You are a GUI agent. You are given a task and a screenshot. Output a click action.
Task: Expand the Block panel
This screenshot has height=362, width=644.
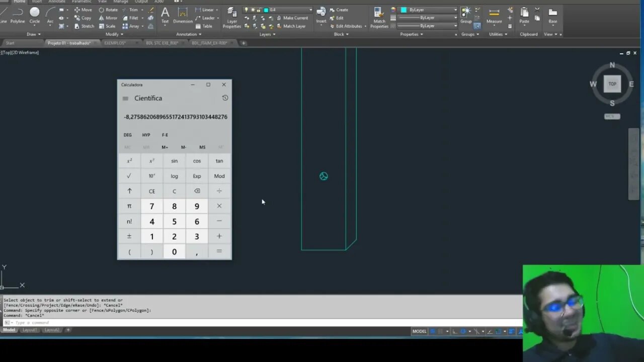341,34
